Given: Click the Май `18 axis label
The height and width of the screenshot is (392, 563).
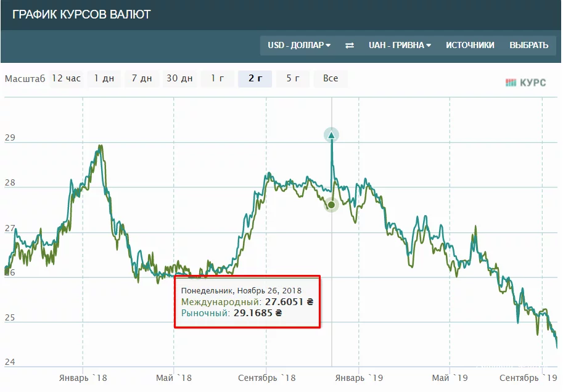Looking at the screenshot, I should (174, 378).
